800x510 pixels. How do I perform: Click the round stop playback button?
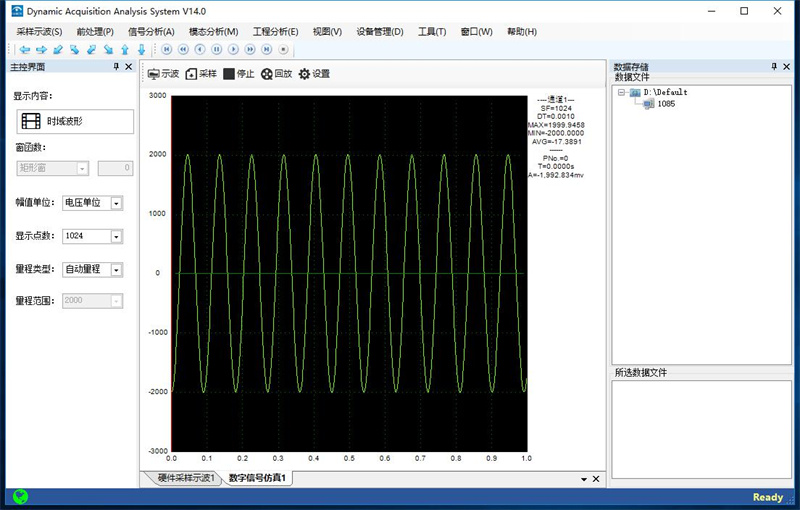tap(284, 49)
